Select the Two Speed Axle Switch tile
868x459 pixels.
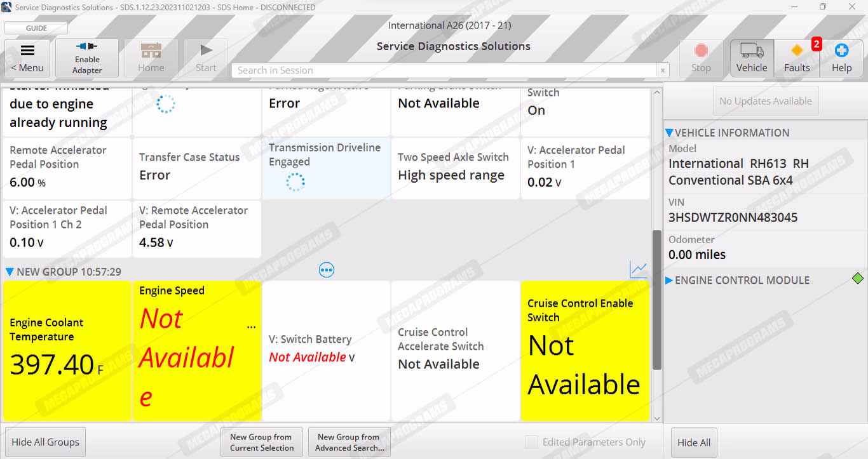pos(456,168)
